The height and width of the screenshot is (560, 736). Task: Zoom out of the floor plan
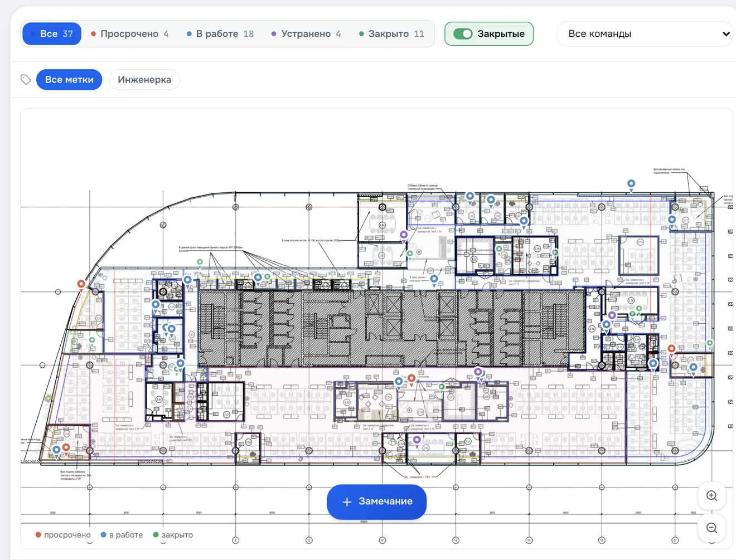[x=711, y=528]
